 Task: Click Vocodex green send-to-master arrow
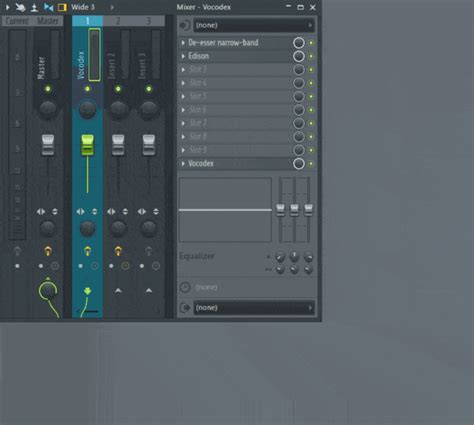coord(87,291)
